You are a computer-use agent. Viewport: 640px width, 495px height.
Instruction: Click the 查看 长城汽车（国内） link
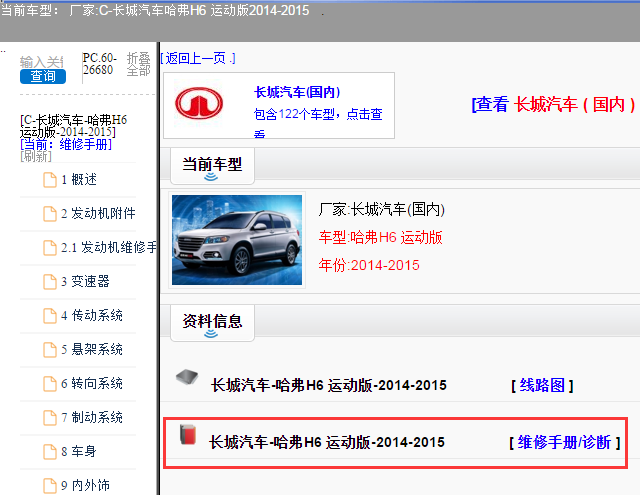553,104
